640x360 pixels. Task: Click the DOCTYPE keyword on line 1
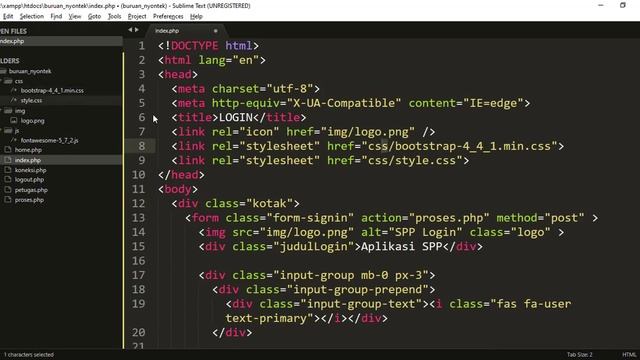click(195, 46)
